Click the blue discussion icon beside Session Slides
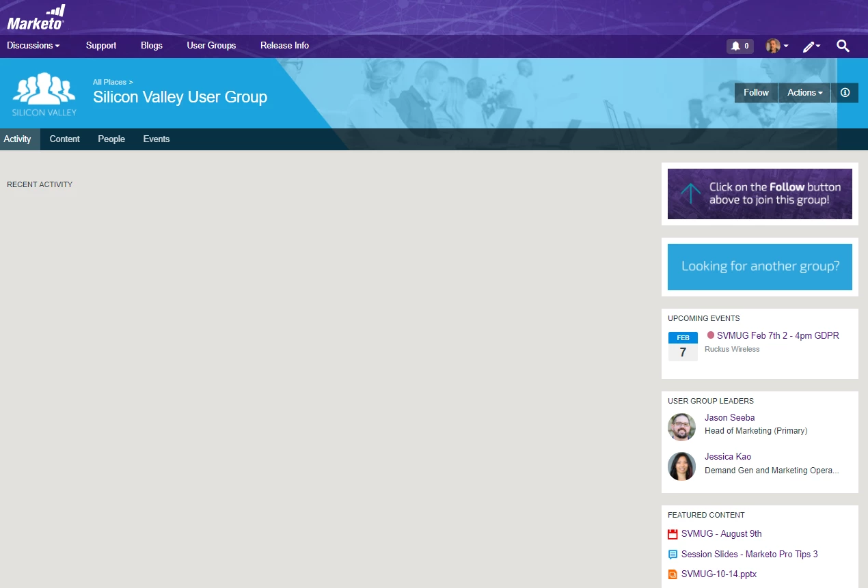 point(673,555)
